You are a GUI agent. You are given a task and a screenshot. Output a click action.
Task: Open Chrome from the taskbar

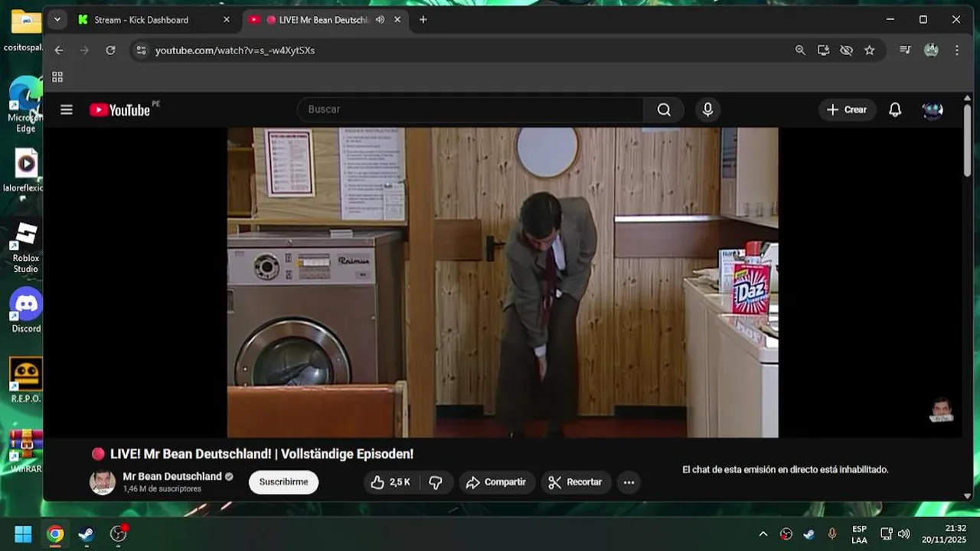pos(55,533)
